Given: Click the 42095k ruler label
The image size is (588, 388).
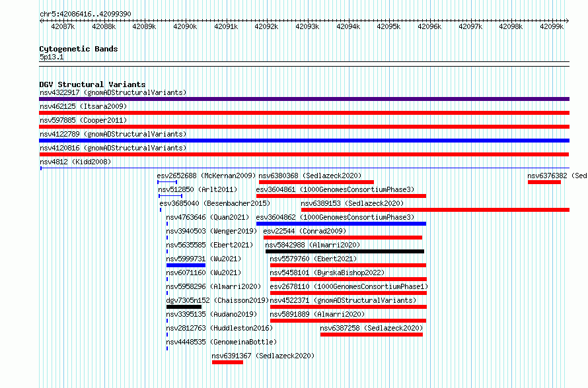Looking at the screenshot, I should click(388, 26).
